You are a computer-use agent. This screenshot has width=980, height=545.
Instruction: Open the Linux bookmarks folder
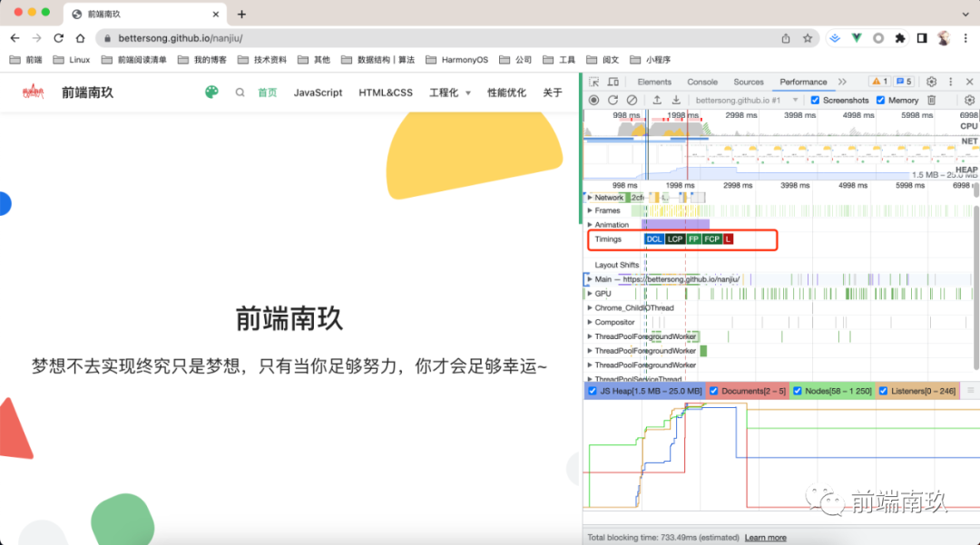tap(72, 60)
